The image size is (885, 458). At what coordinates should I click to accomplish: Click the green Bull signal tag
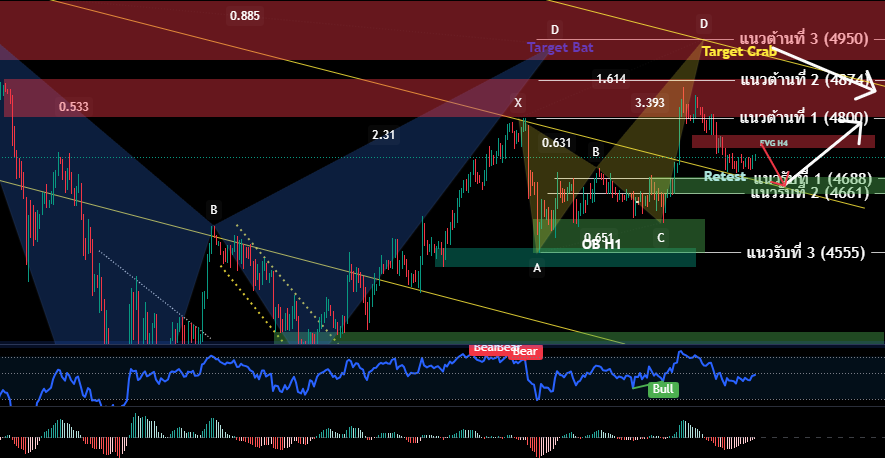662,389
